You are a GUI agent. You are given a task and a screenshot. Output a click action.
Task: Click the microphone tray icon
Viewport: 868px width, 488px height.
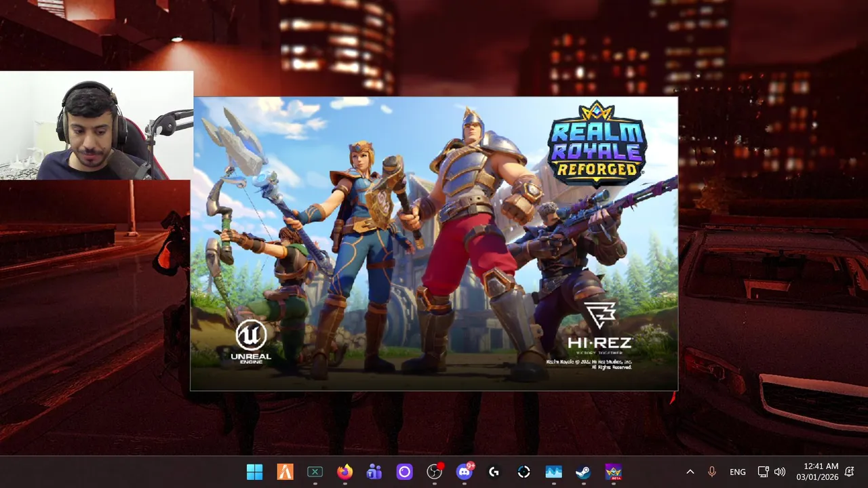click(x=712, y=472)
